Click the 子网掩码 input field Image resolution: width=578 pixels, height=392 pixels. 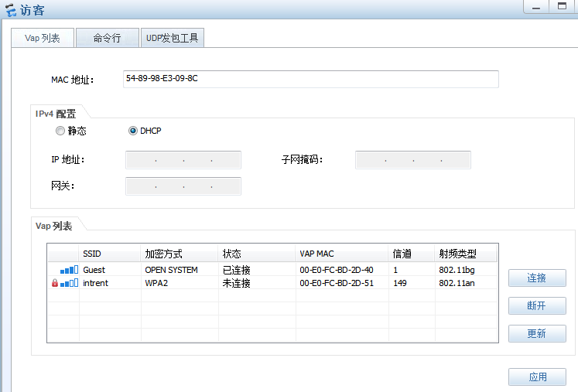(x=413, y=160)
